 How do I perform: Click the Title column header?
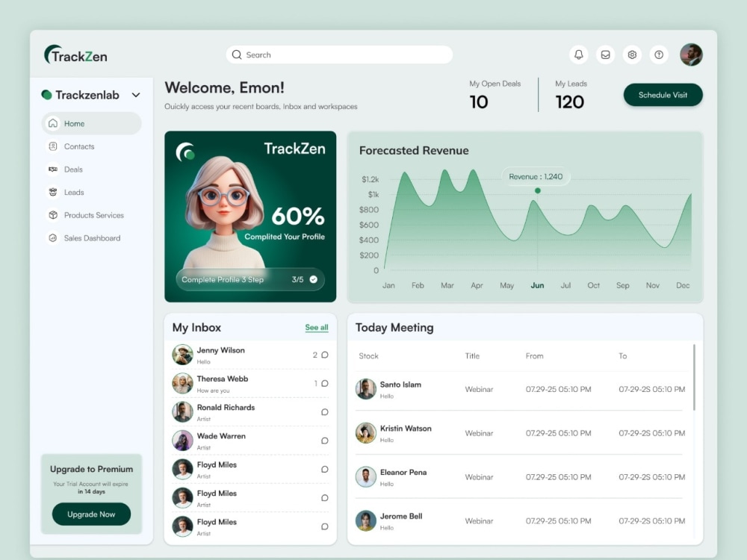(x=472, y=355)
